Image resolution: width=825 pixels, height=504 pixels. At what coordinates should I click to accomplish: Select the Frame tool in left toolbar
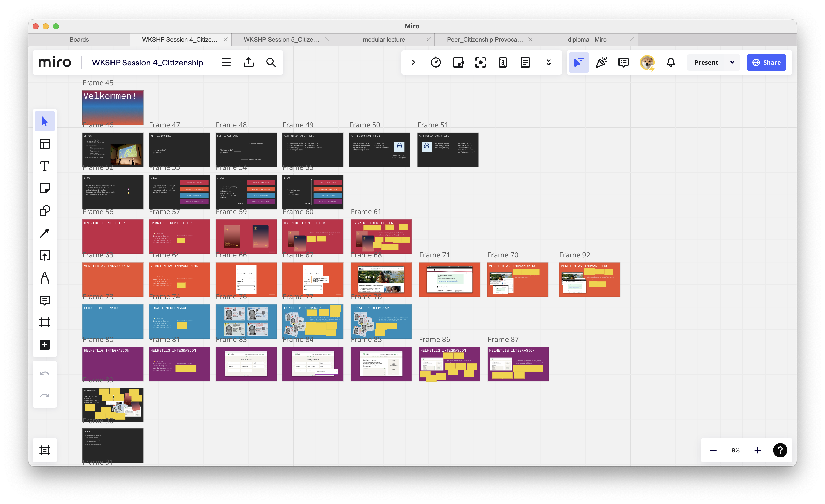pyautogui.click(x=44, y=322)
